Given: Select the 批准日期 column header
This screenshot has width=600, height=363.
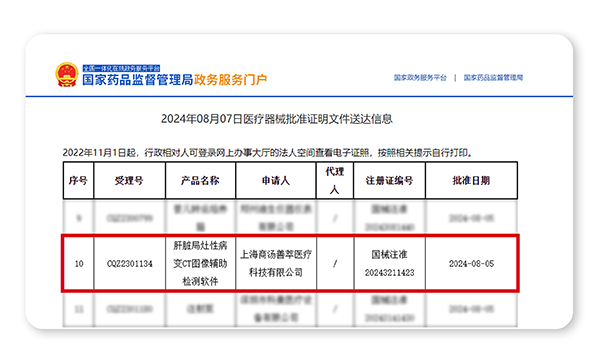Looking at the screenshot, I should tap(471, 181).
